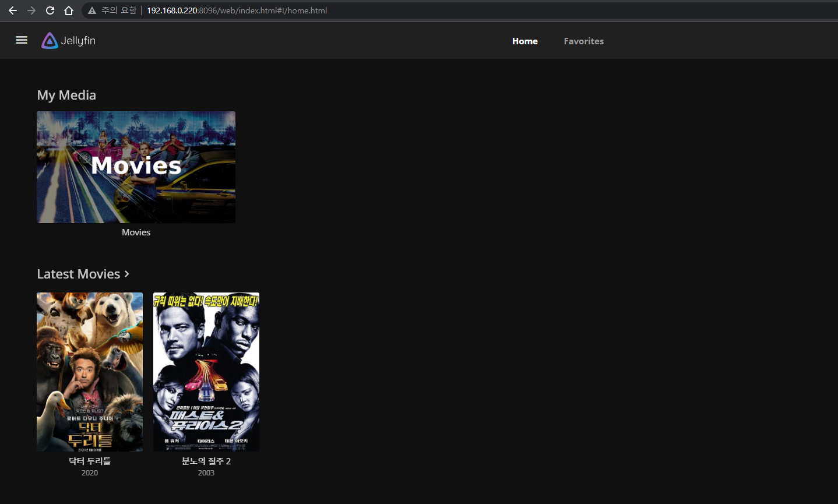The height and width of the screenshot is (504, 838).
Task: Click the not-secure warning icon
Action: point(92,10)
